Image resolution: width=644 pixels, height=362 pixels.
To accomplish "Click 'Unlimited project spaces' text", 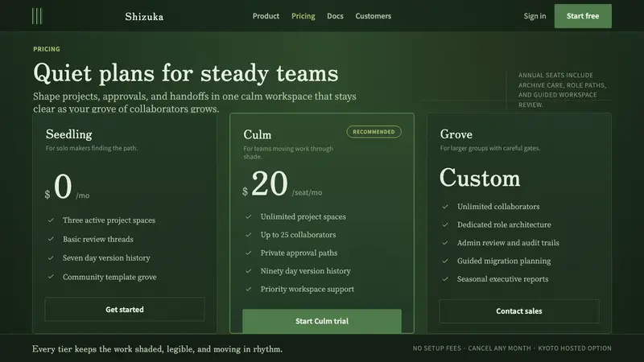I will [303, 216].
